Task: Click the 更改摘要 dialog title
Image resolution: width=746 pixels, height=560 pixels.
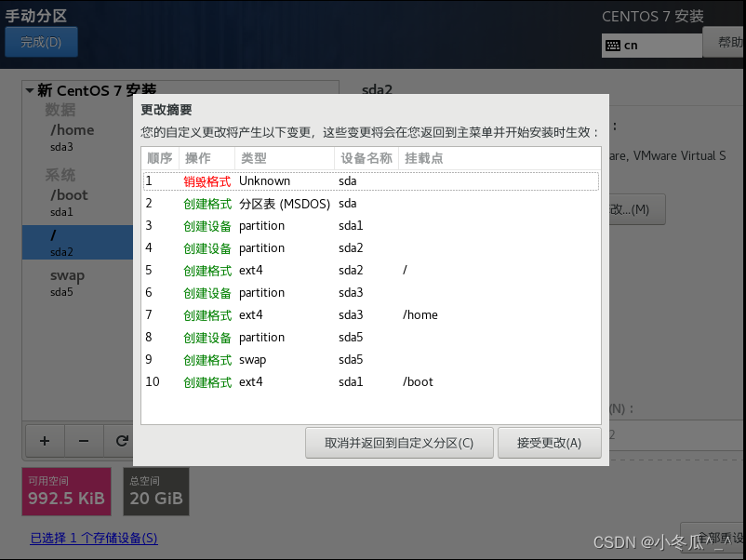Action: click(x=167, y=110)
